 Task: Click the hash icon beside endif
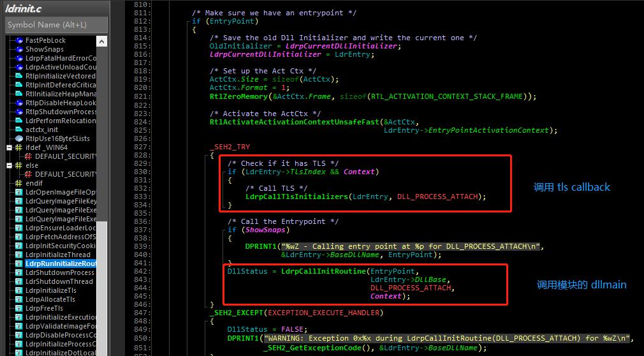pos(19,183)
